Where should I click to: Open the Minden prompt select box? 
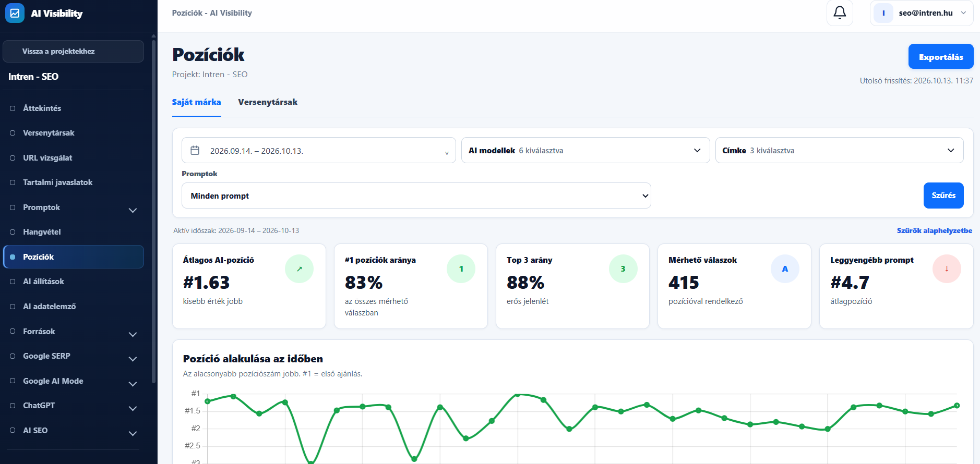(x=416, y=196)
